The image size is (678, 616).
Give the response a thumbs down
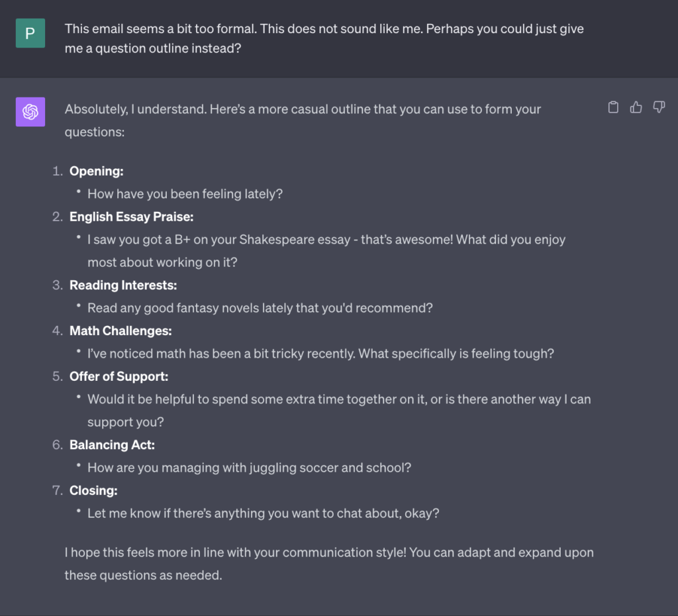[659, 107]
